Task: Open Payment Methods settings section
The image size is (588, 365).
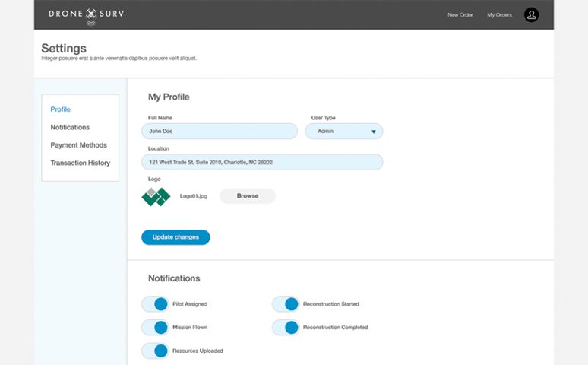Action: (78, 145)
